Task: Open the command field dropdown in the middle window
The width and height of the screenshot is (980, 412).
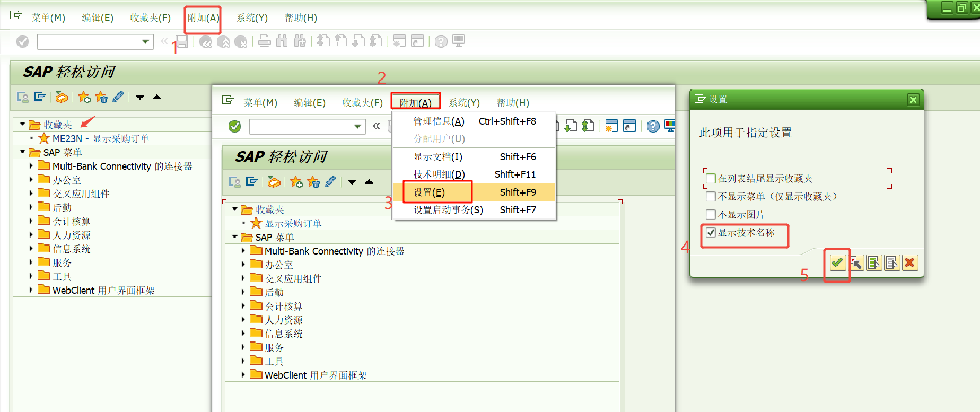Action: [357, 126]
